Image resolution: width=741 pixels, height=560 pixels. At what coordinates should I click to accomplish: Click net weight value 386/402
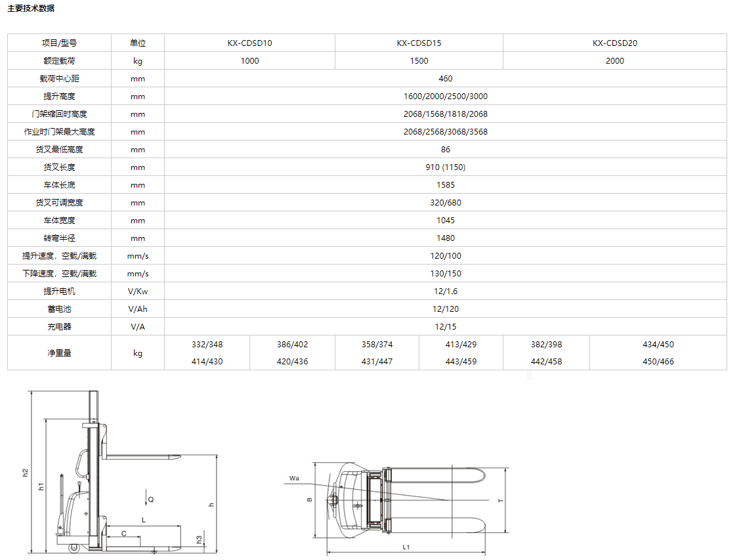(x=292, y=345)
